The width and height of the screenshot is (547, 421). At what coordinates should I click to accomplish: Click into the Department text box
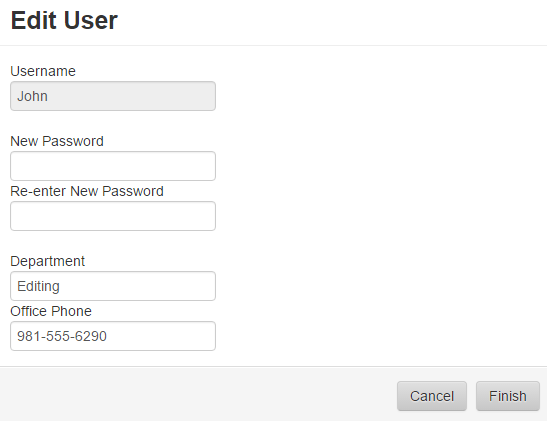tap(113, 286)
